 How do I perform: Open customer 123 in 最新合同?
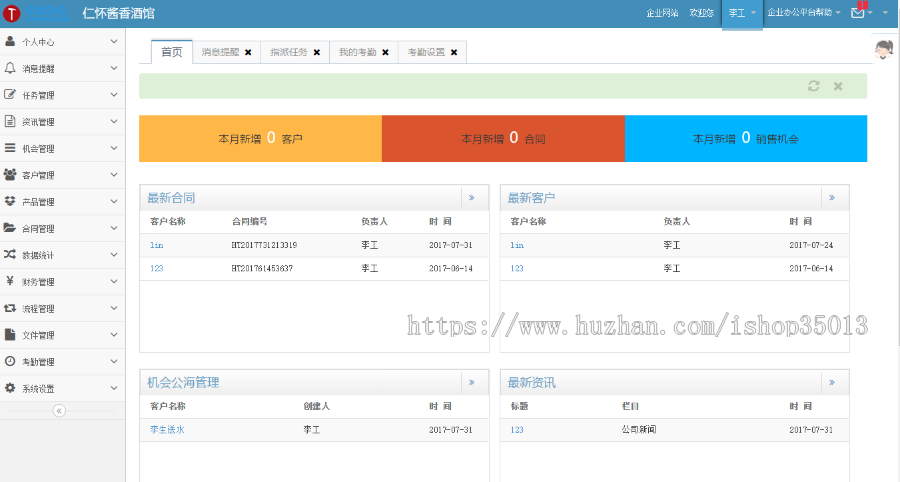point(157,268)
